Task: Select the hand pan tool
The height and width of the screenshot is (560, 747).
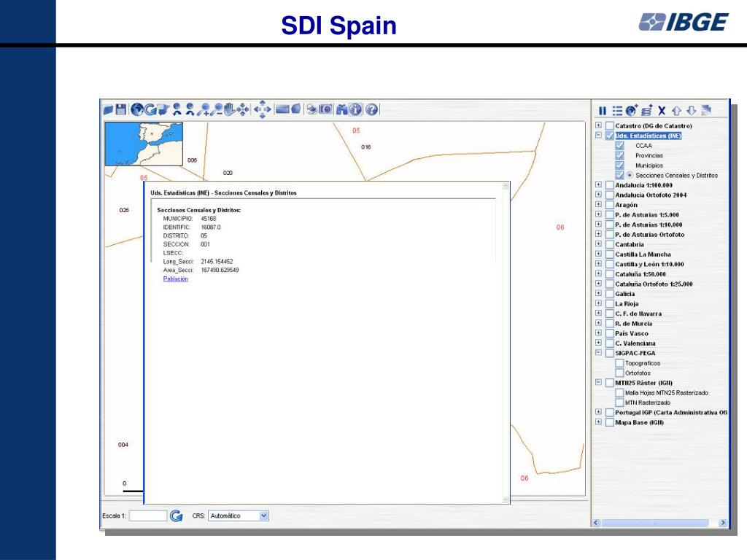Action: coord(230,109)
